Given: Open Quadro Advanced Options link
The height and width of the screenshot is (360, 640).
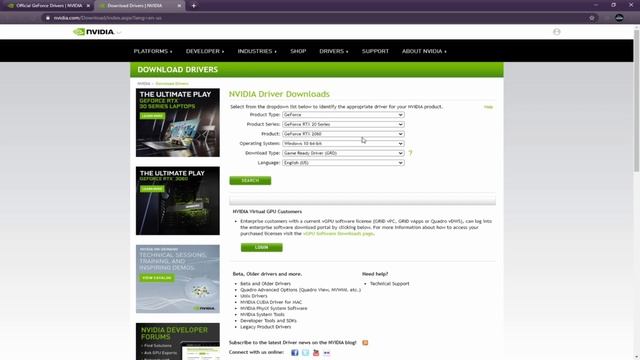Looking at the screenshot, I should 300,290.
